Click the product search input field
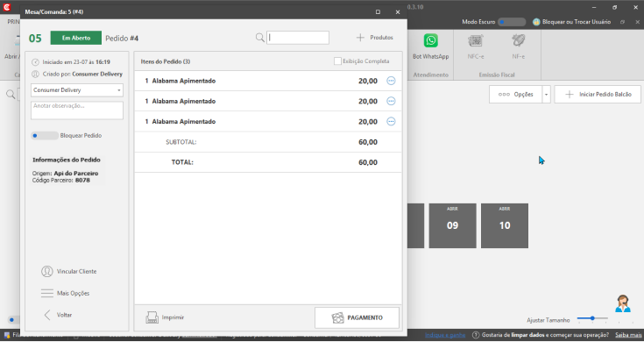The height and width of the screenshot is (342, 644). (x=298, y=38)
